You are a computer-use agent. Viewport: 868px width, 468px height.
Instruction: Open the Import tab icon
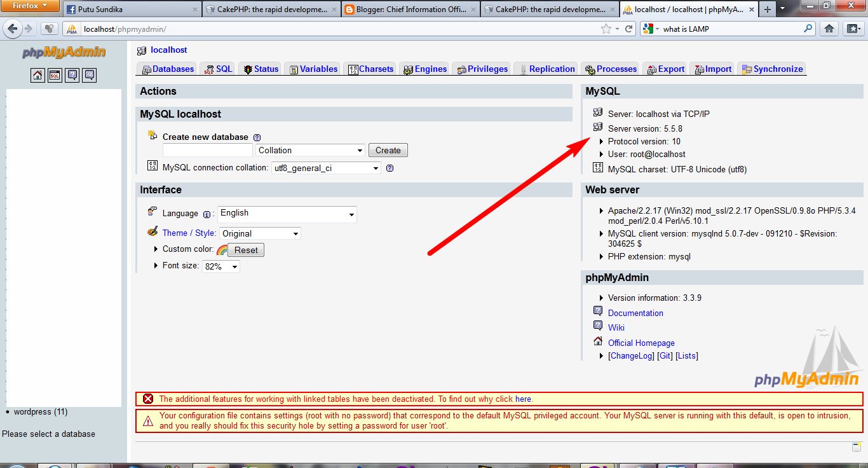699,69
